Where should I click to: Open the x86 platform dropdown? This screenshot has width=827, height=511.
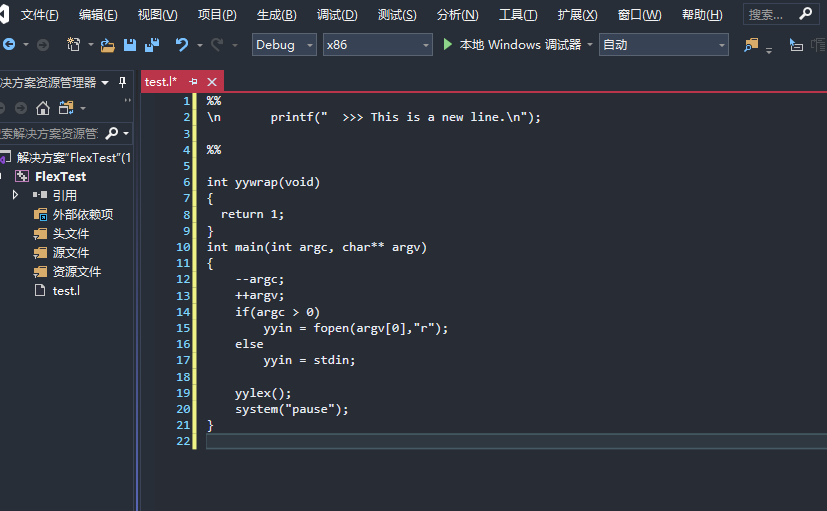[377, 45]
